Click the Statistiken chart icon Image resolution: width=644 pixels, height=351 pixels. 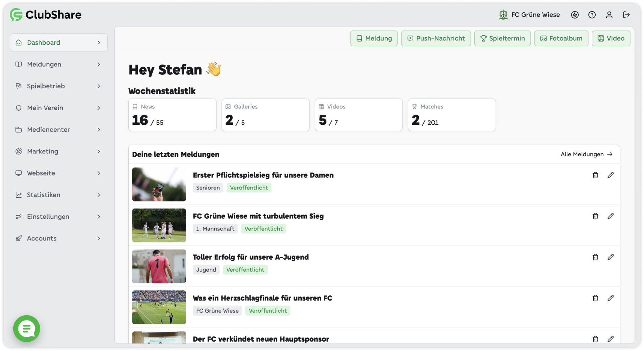[x=18, y=195]
